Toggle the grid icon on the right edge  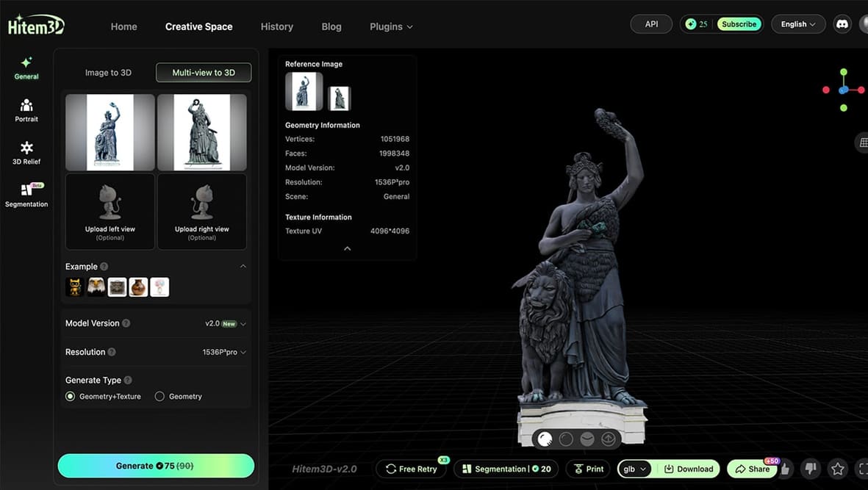(x=862, y=142)
